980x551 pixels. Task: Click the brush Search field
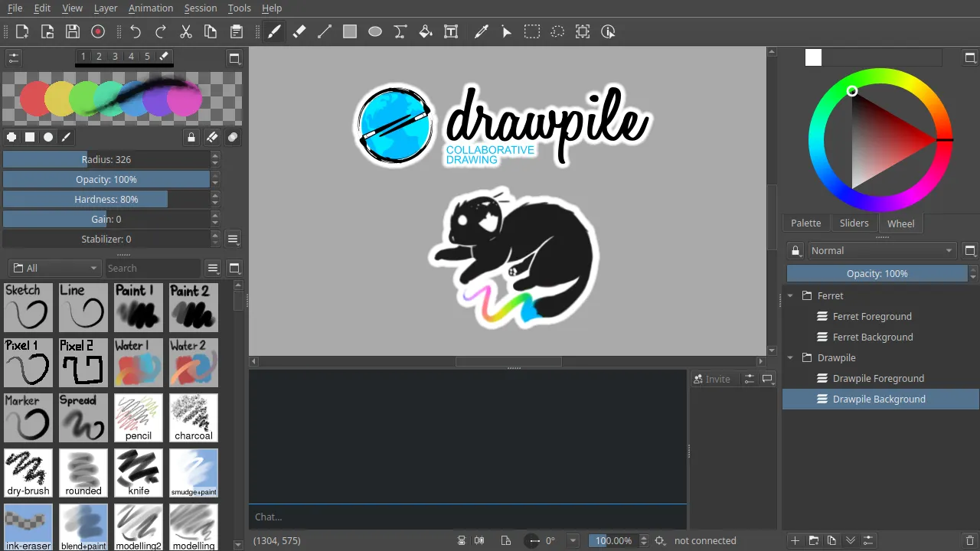click(x=152, y=268)
